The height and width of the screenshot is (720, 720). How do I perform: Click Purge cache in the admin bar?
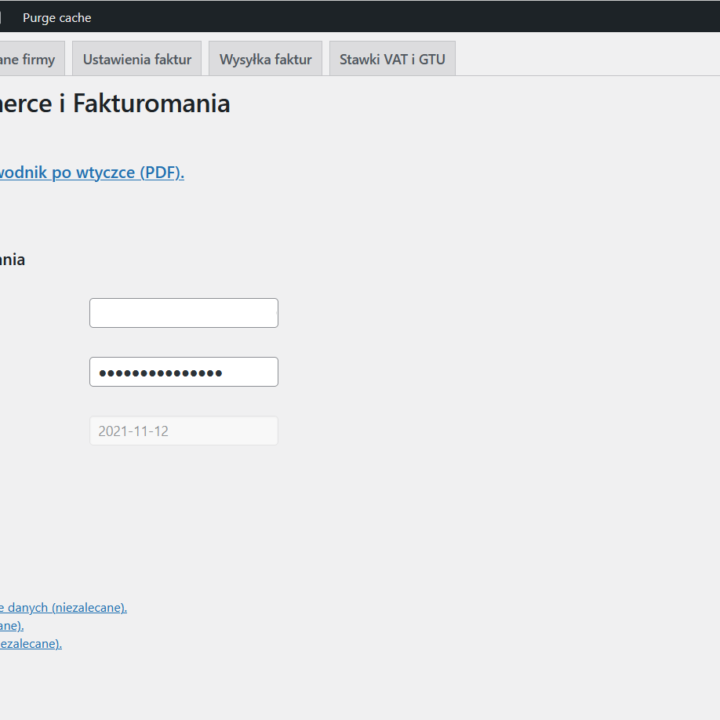pos(57,18)
